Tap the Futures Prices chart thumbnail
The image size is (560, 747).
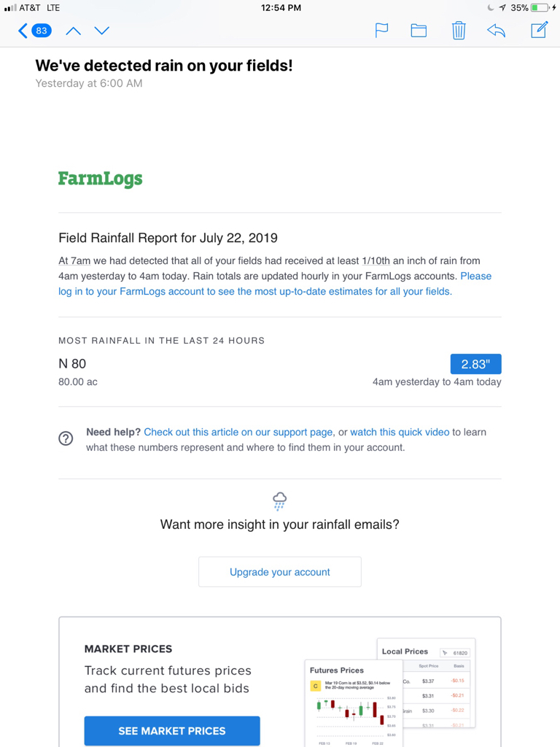click(x=354, y=703)
